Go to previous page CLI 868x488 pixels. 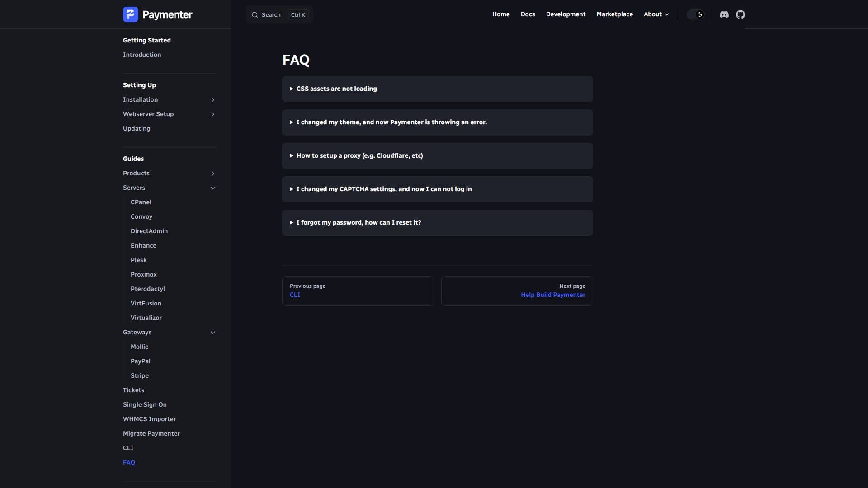358,291
